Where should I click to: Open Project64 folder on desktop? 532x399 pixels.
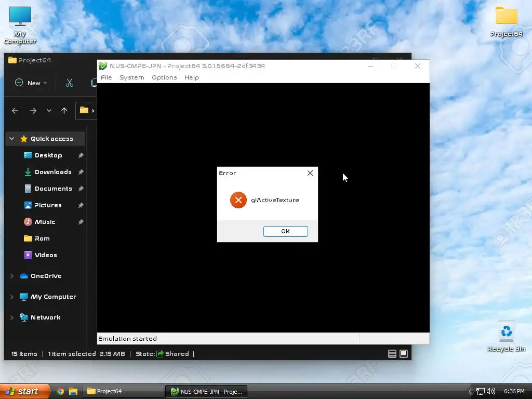tap(506, 22)
